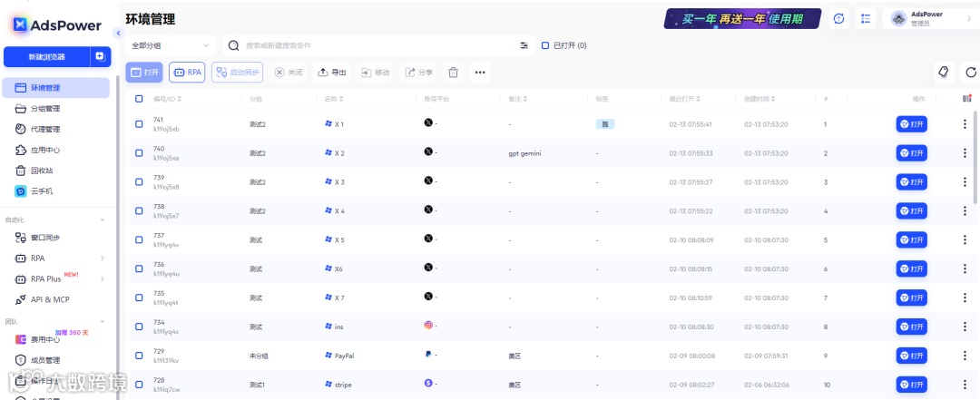Select checkbox for profile 728 stripe
Viewport: 980px width, 400px height.
point(139,385)
